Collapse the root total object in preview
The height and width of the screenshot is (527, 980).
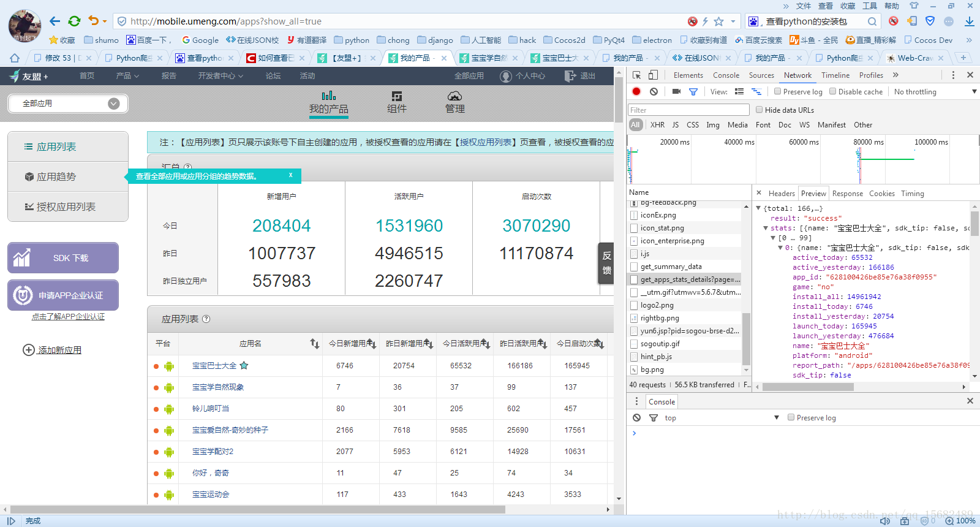[758, 208]
